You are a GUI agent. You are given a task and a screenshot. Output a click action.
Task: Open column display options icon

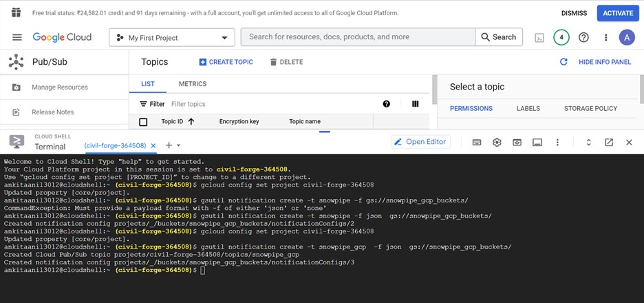pos(415,104)
